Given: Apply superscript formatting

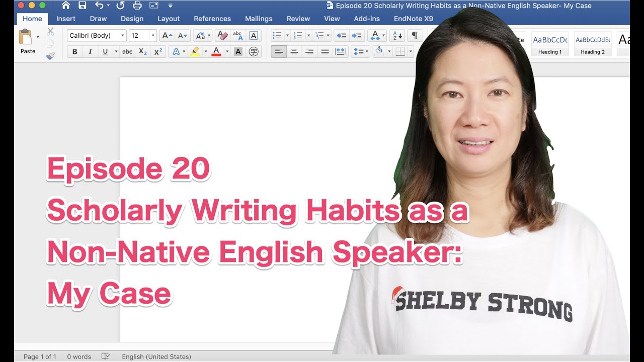Looking at the screenshot, I should point(158,51).
